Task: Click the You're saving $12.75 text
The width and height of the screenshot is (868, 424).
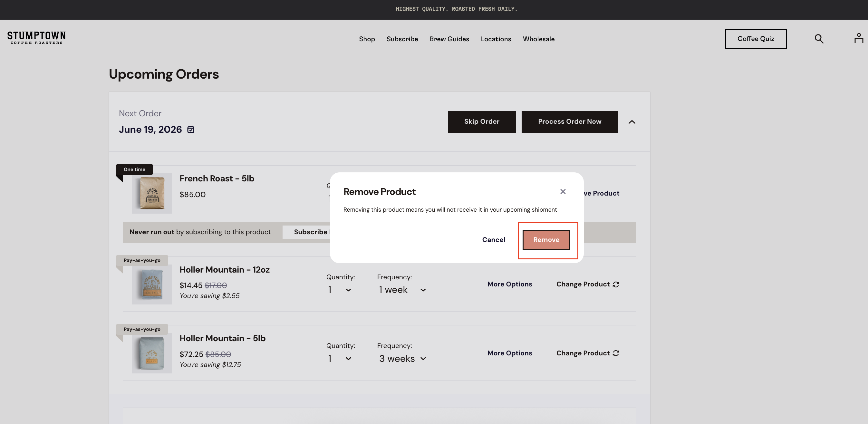Action: tap(210, 365)
